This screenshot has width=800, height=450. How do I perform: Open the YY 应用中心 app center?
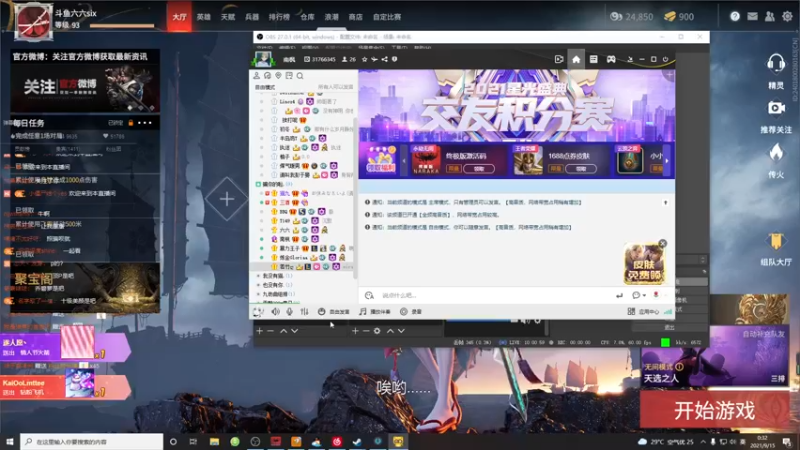[643, 311]
